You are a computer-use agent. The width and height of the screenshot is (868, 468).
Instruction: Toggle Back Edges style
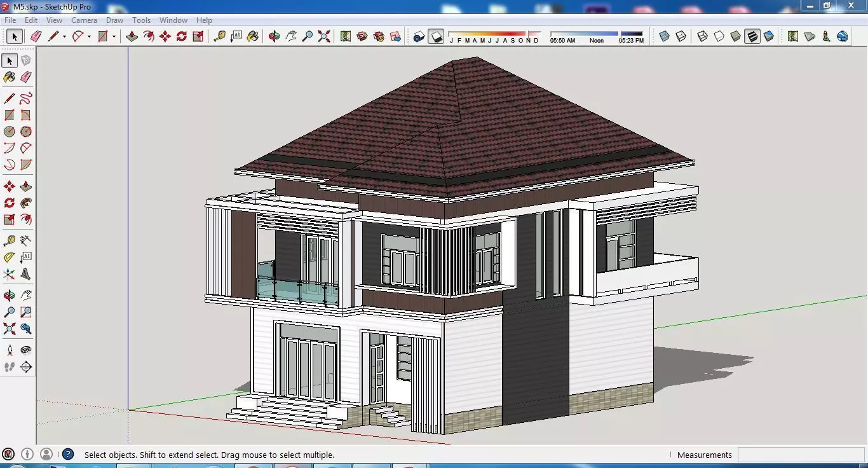coord(681,36)
